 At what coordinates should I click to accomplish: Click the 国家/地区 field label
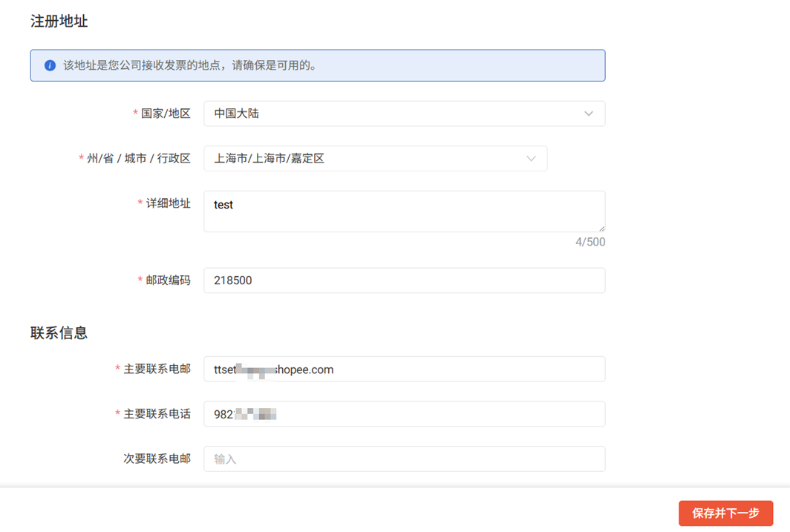[166, 114]
